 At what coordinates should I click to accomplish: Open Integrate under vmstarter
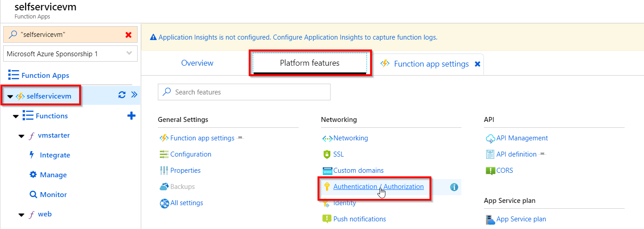[55, 155]
